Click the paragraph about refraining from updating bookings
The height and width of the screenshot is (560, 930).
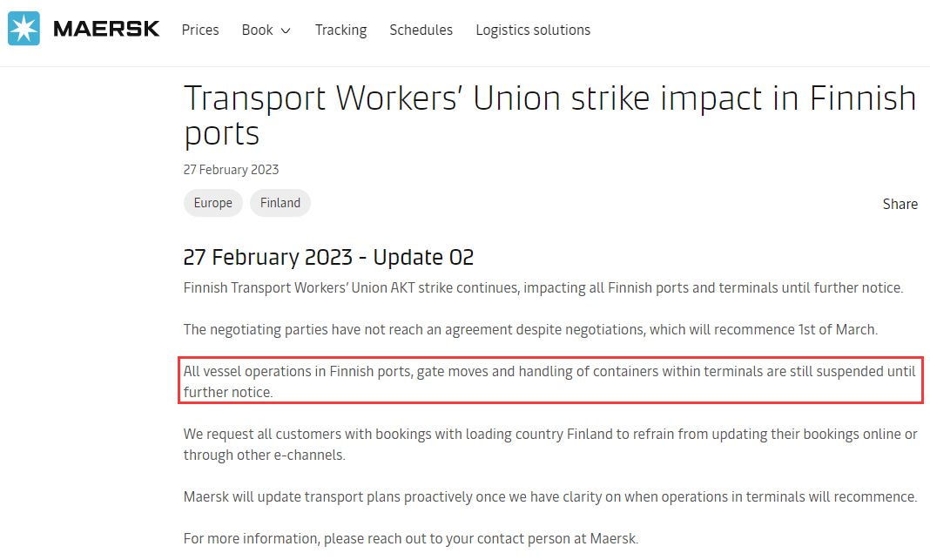[550, 444]
